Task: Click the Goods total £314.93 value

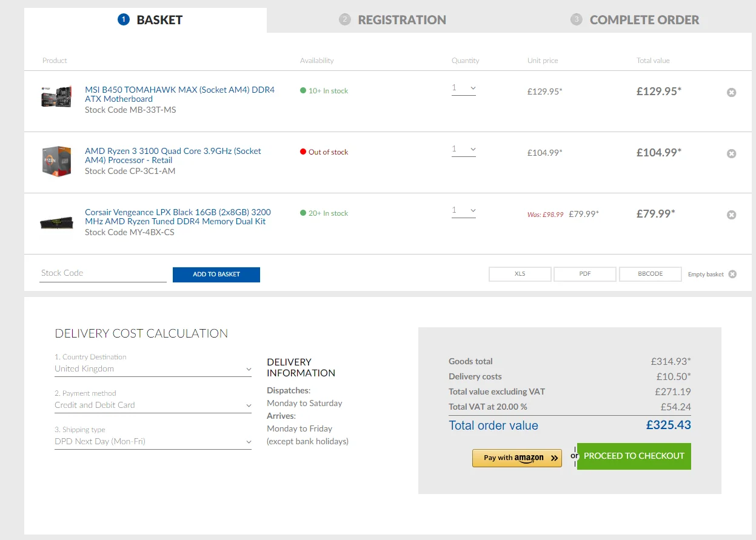Action: (671, 362)
